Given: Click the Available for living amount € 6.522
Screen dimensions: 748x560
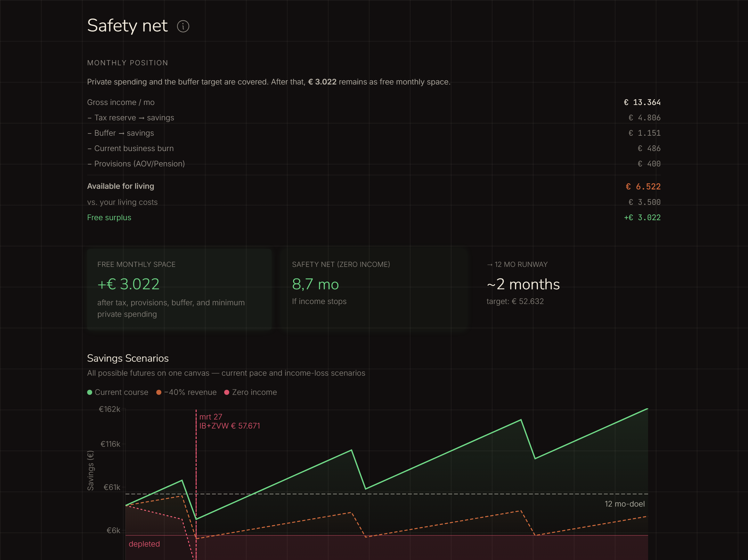Looking at the screenshot, I should (x=643, y=187).
